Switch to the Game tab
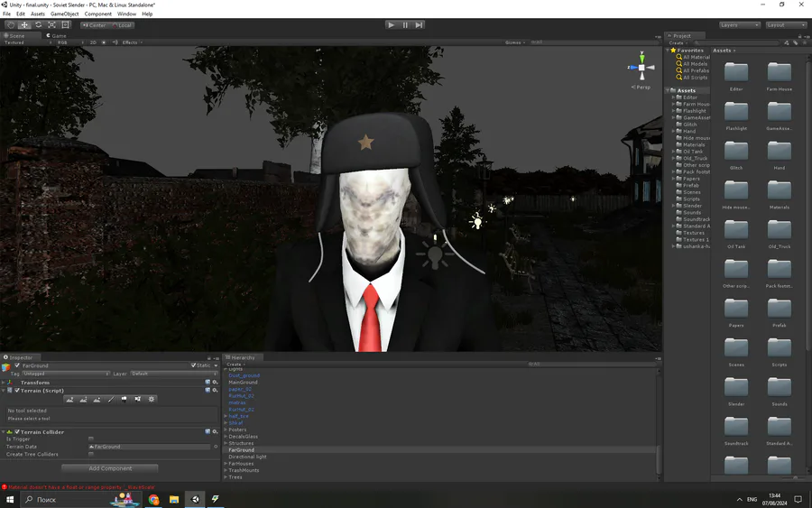This screenshot has width=812, height=508. click(x=57, y=36)
